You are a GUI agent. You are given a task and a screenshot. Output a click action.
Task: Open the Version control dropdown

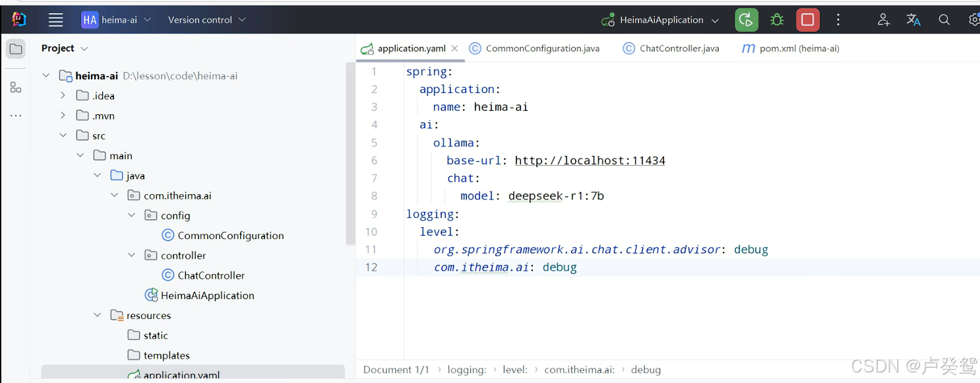(x=206, y=20)
